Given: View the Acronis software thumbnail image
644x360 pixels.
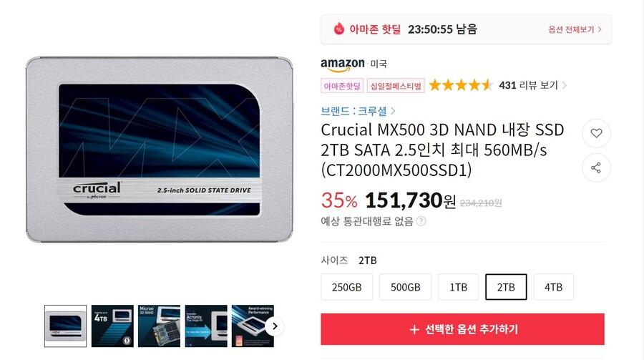Looking at the screenshot, I should click(206, 326).
